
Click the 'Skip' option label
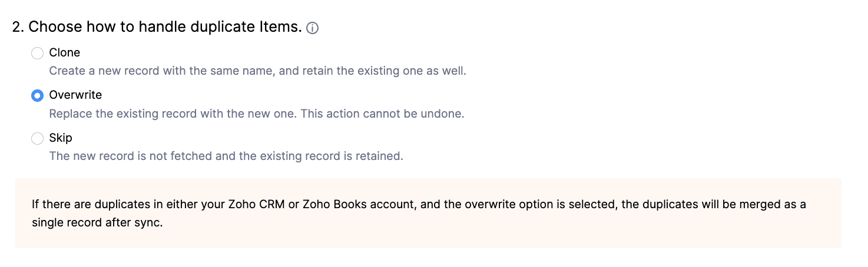tap(61, 138)
